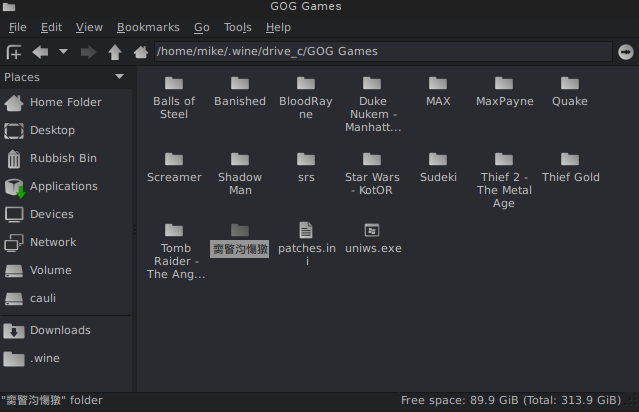Select Thief 2 - The Metal Age folder
This screenshot has width=639, height=412.
coord(504,181)
